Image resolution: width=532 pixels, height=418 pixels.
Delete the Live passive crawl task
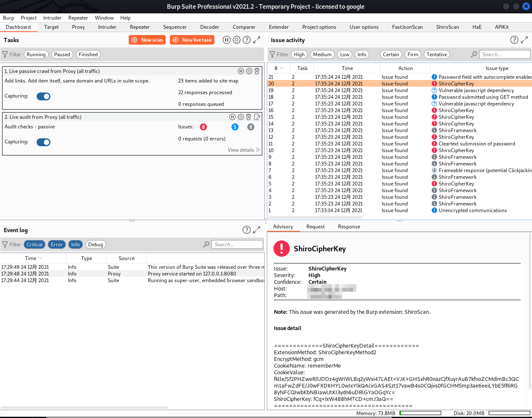point(257,71)
